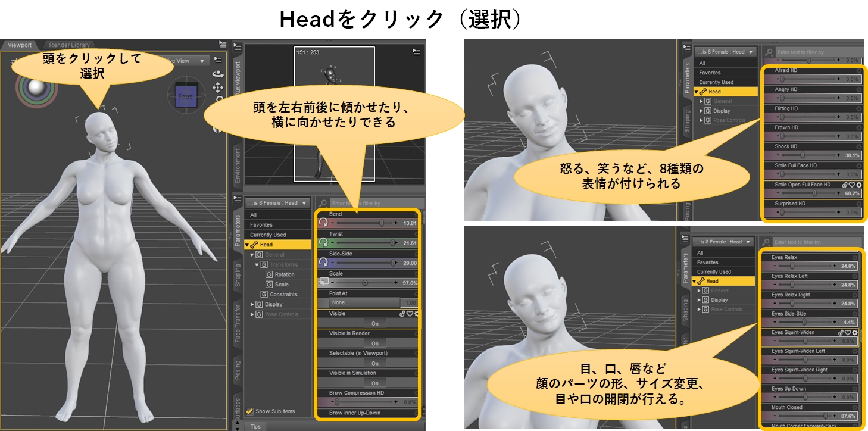Click the Side-Side rotation icon
Viewport: 868px width, 431px height.
point(323,263)
